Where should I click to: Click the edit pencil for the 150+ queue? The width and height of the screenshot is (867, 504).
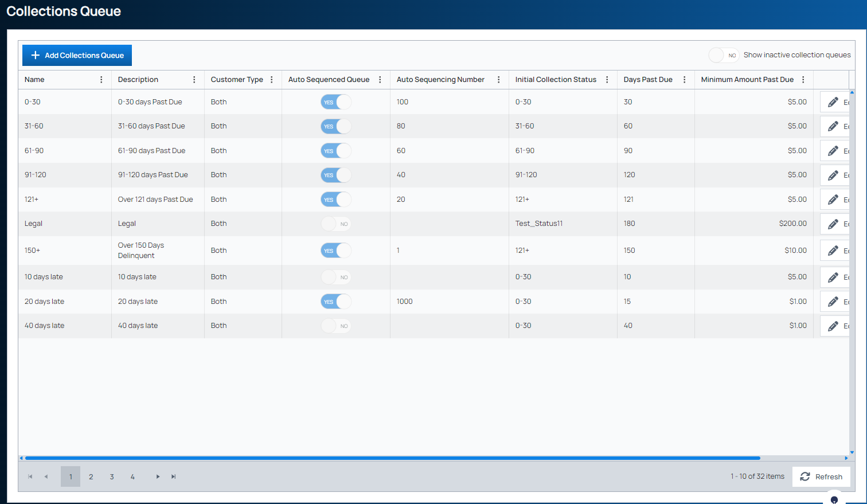834,251
